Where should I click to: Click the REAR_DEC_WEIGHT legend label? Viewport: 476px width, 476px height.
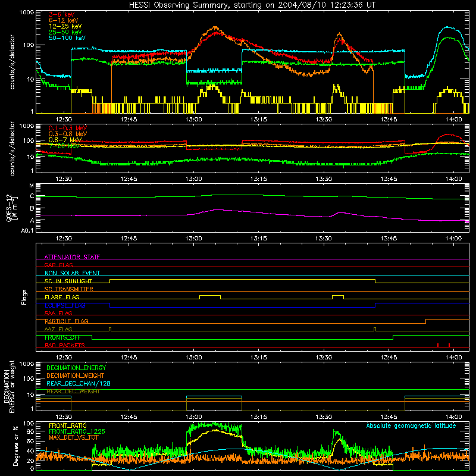(73, 392)
